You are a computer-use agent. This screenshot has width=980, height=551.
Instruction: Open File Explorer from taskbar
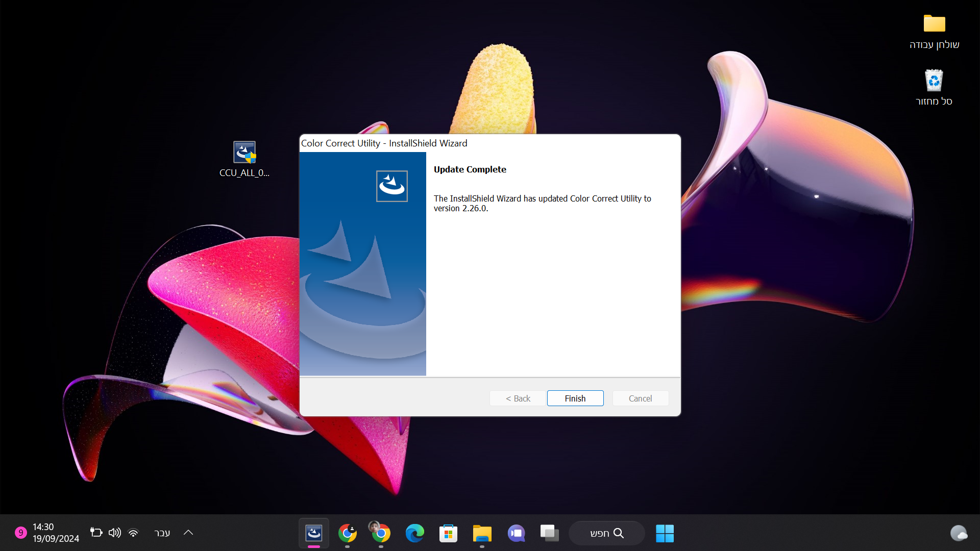482,533
